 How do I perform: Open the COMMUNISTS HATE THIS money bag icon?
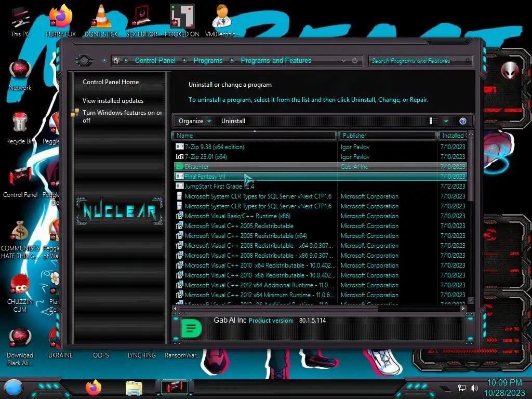click(x=20, y=239)
